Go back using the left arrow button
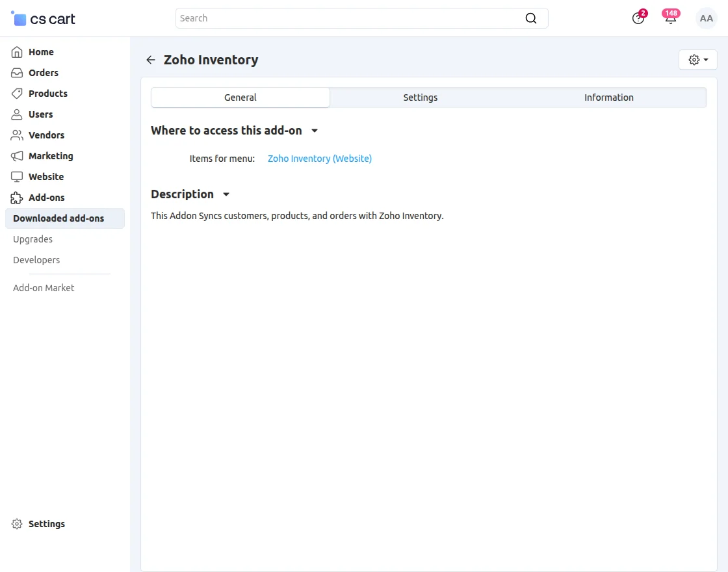This screenshot has height=572, width=728. [150, 59]
